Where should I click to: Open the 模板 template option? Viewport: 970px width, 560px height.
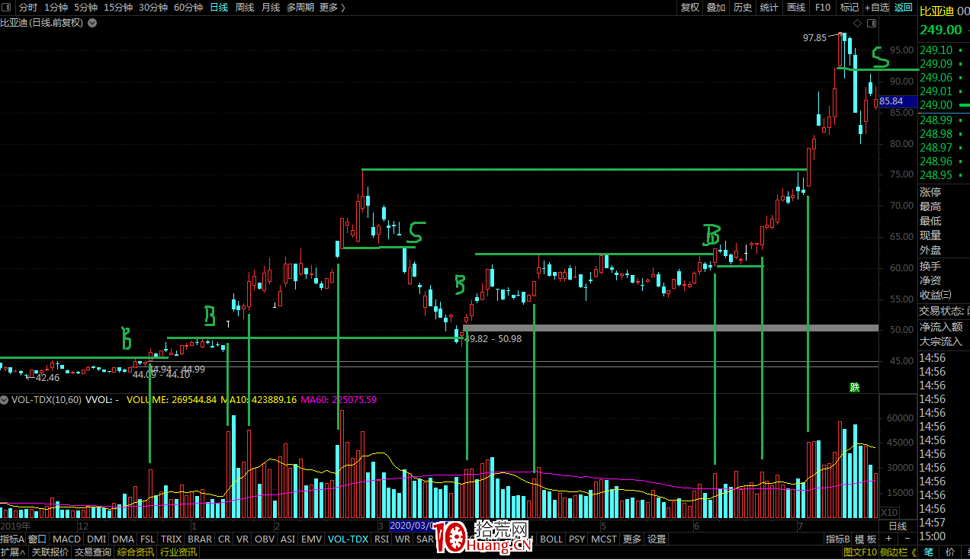coord(866,539)
